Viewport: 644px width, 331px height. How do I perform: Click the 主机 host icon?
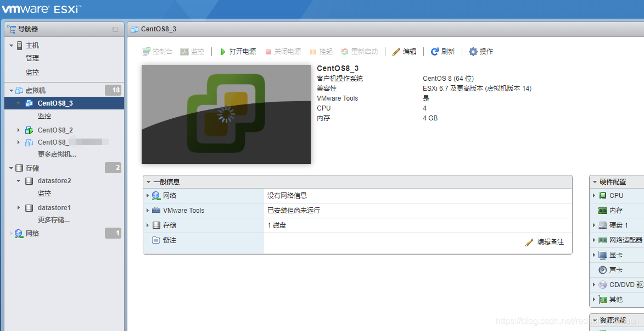pyautogui.click(x=20, y=46)
